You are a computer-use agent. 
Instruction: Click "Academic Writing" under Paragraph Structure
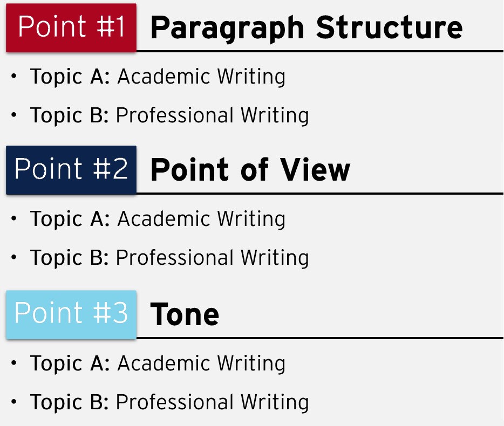click(x=201, y=77)
